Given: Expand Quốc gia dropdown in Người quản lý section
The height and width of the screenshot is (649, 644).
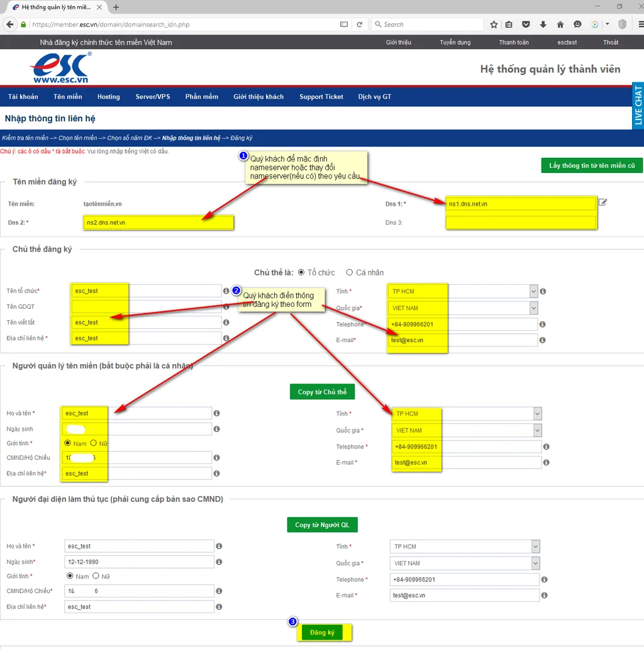Looking at the screenshot, I should 467,430.
